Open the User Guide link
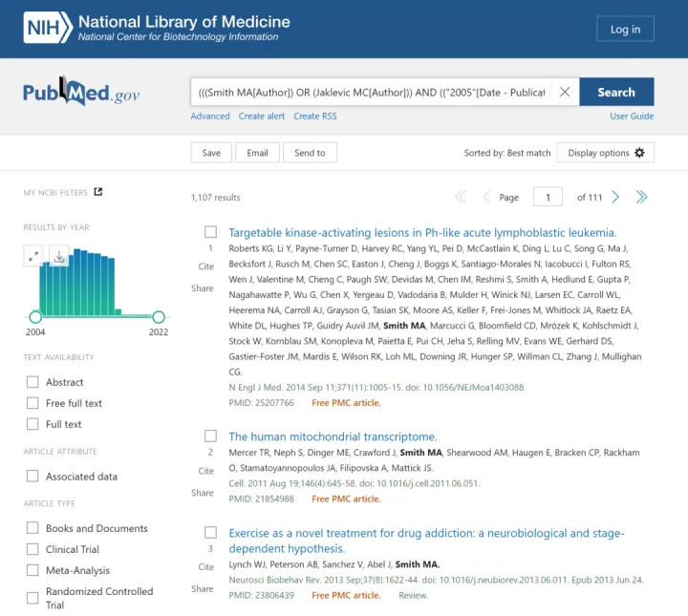 tap(632, 117)
